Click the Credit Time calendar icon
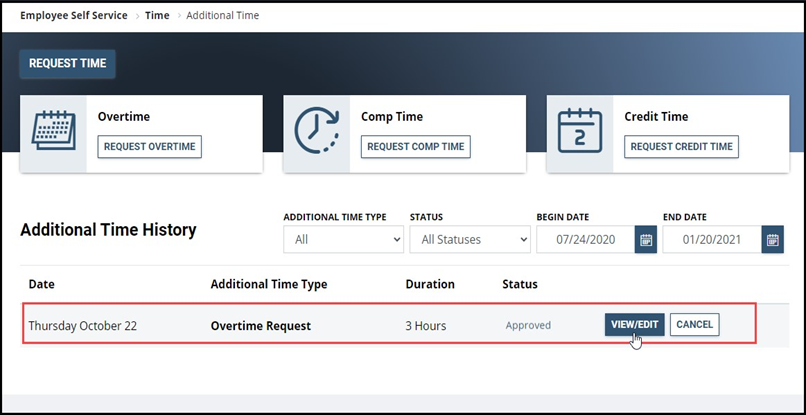806x415 pixels. [580, 131]
